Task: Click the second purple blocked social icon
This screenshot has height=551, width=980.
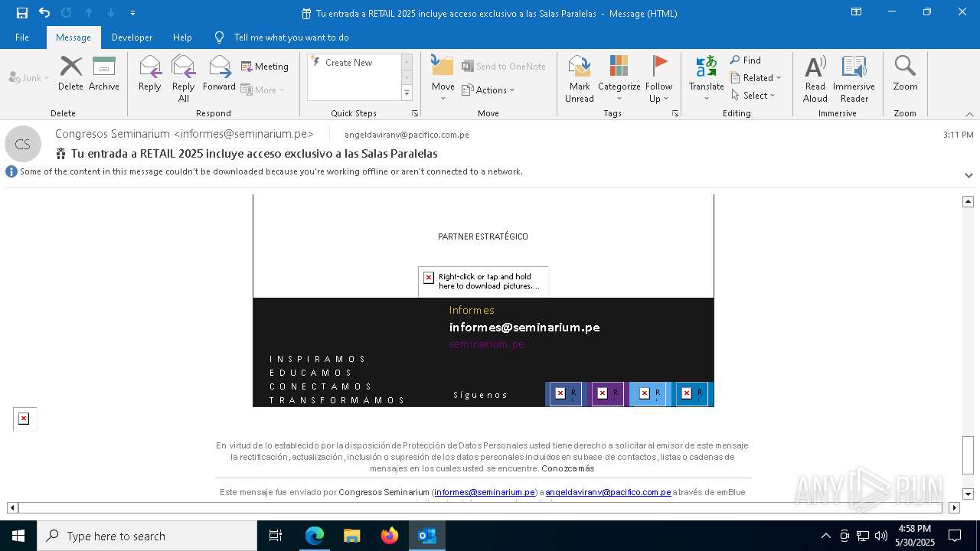Action: pyautogui.click(x=608, y=393)
